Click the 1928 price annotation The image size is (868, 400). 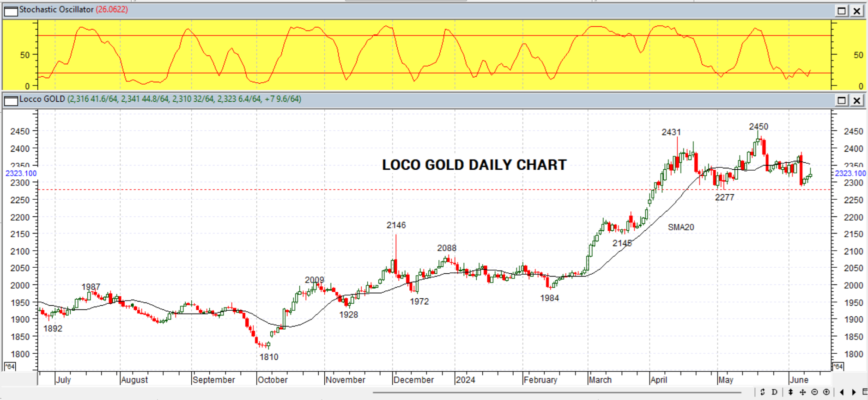click(x=349, y=315)
